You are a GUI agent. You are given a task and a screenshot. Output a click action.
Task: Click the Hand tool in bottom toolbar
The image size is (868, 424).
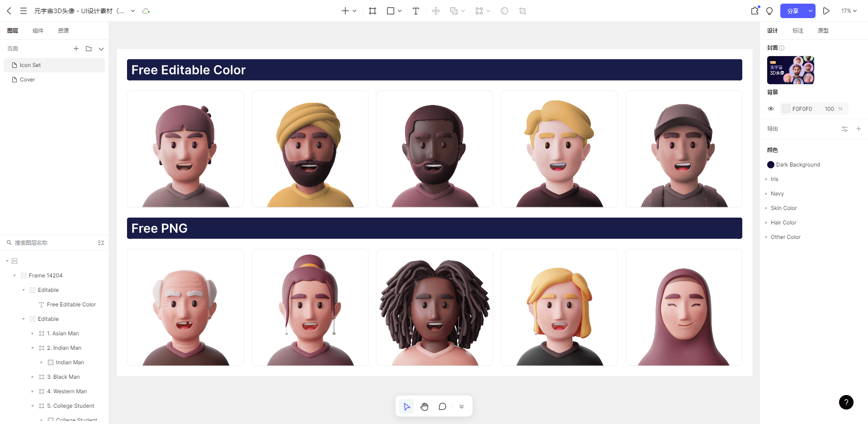tap(424, 406)
